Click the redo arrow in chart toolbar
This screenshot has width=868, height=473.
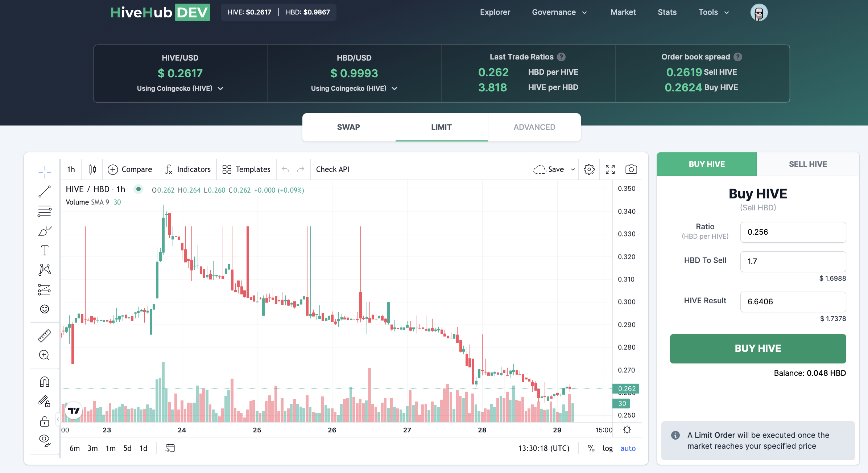(301, 169)
